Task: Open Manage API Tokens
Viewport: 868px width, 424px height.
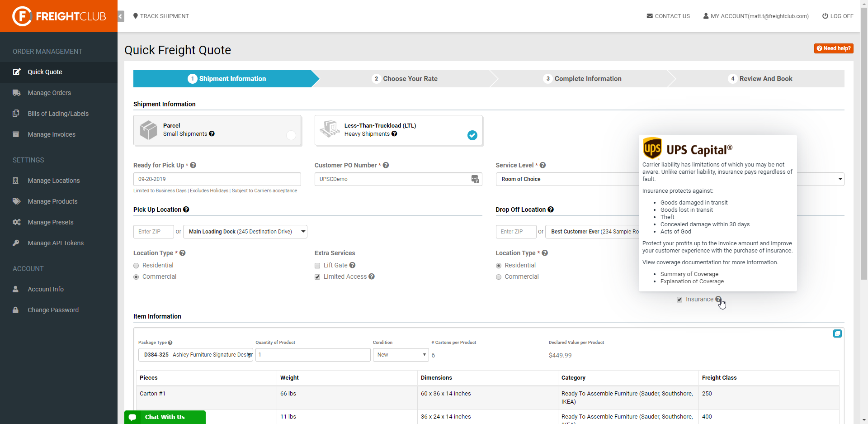Action: [56, 243]
